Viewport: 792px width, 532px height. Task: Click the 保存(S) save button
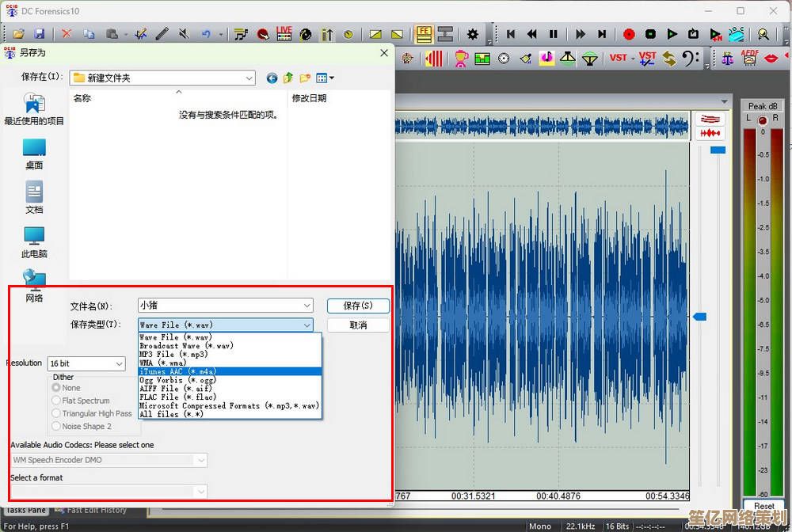tap(358, 306)
